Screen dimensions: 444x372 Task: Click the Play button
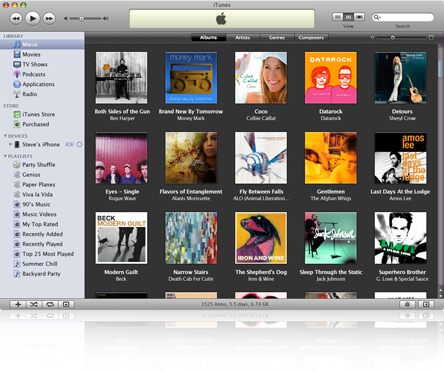coord(32,18)
